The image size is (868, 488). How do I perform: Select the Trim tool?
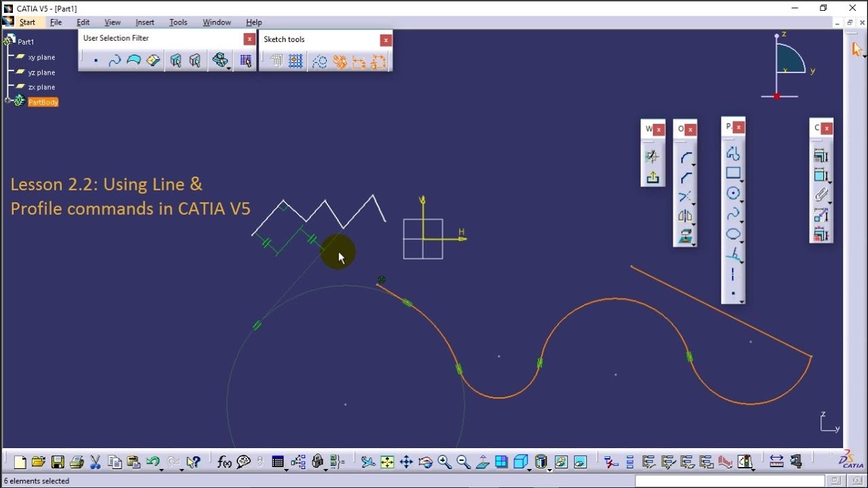click(x=686, y=197)
